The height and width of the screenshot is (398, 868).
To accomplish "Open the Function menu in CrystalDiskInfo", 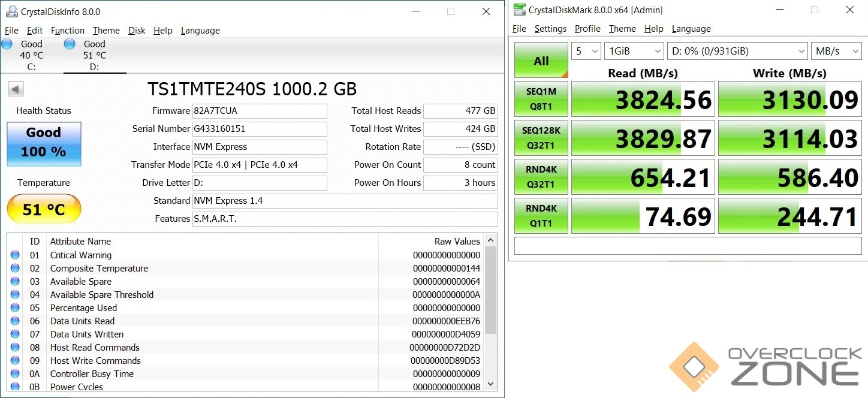I will click(x=67, y=31).
